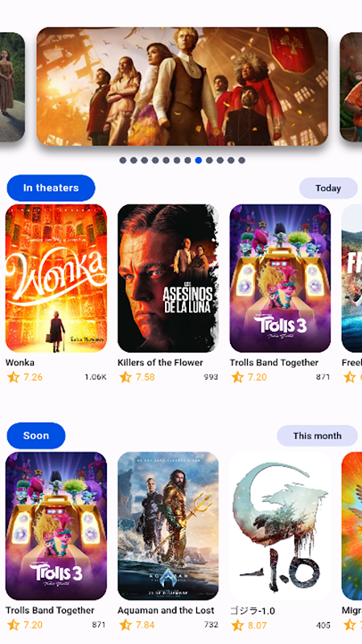Image resolution: width=362 pixels, height=644 pixels.
Task: Open the Wonka movie poster
Action: coord(56,279)
